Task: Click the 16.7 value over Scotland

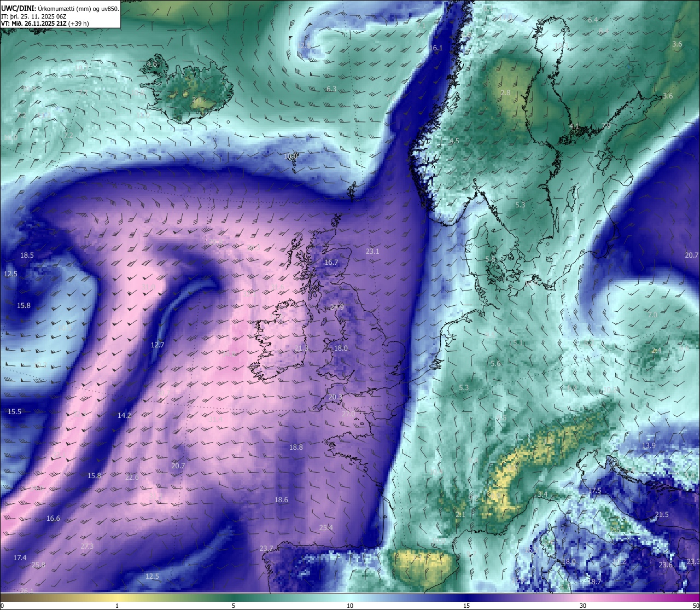Action: (331, 262)
